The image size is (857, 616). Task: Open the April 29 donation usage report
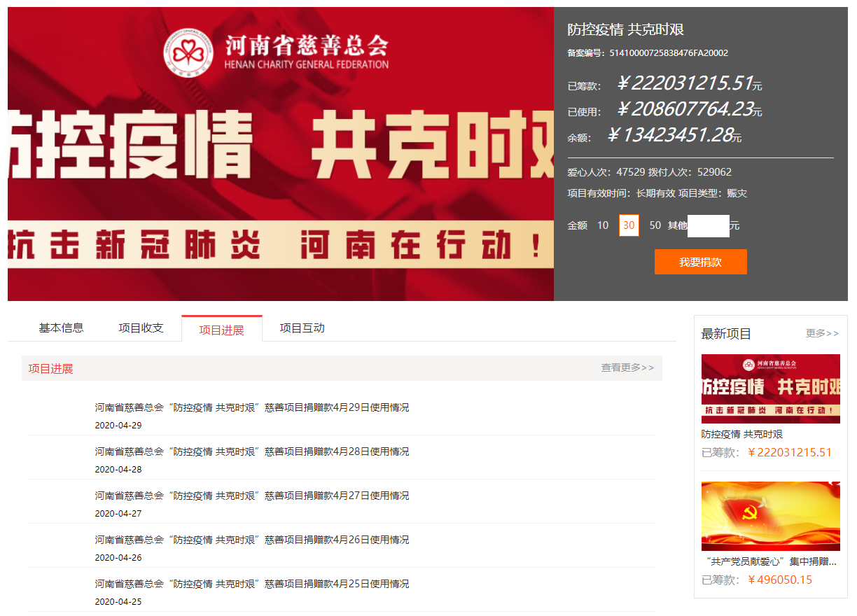(252, 407)
